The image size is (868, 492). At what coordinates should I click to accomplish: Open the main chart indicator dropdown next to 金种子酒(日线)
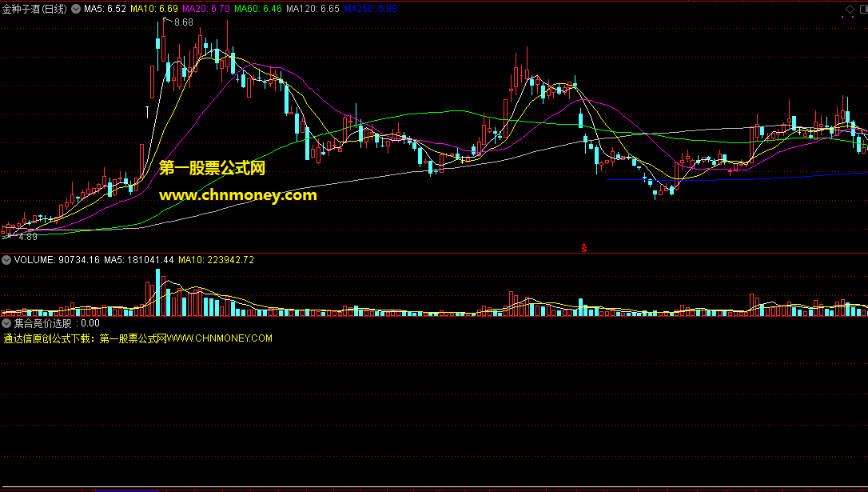tap(76, 9)
